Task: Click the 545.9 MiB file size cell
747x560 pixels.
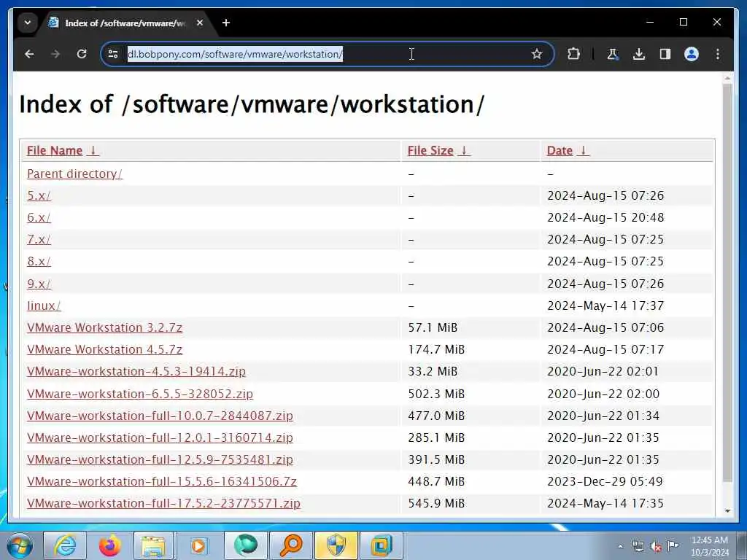Action: (436, 503)
